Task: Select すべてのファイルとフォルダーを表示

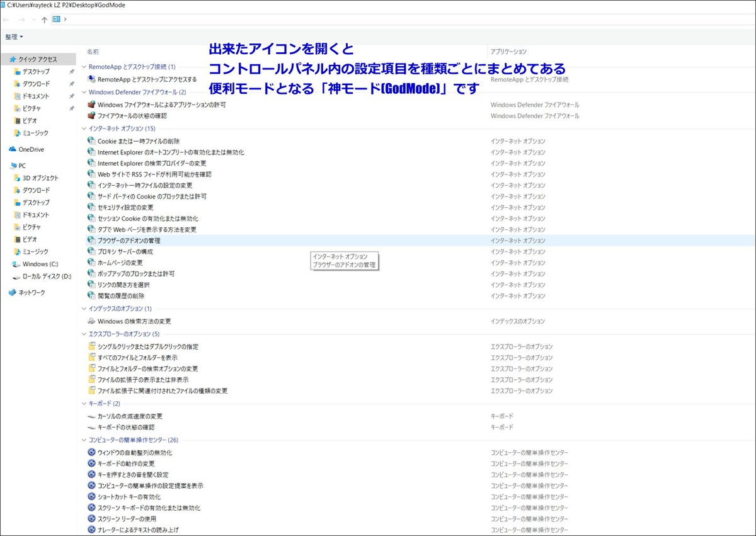Action: pos(137,358)
